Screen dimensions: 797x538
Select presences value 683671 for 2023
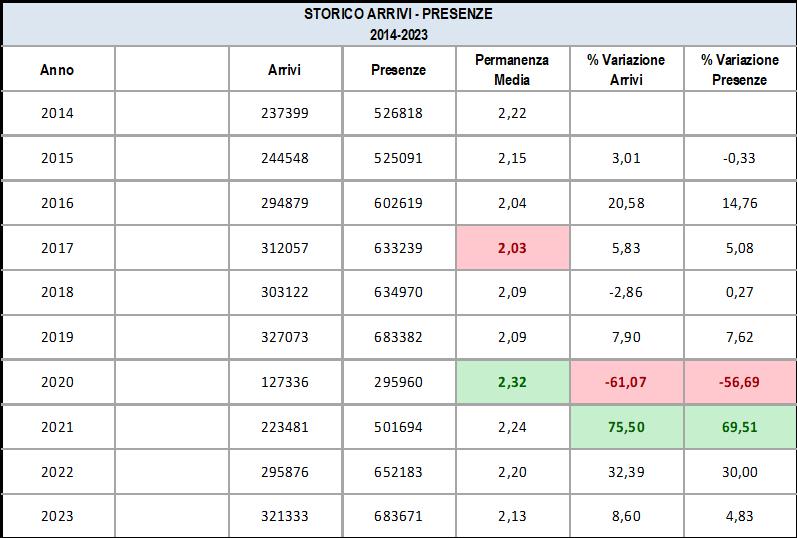point(398,516)
